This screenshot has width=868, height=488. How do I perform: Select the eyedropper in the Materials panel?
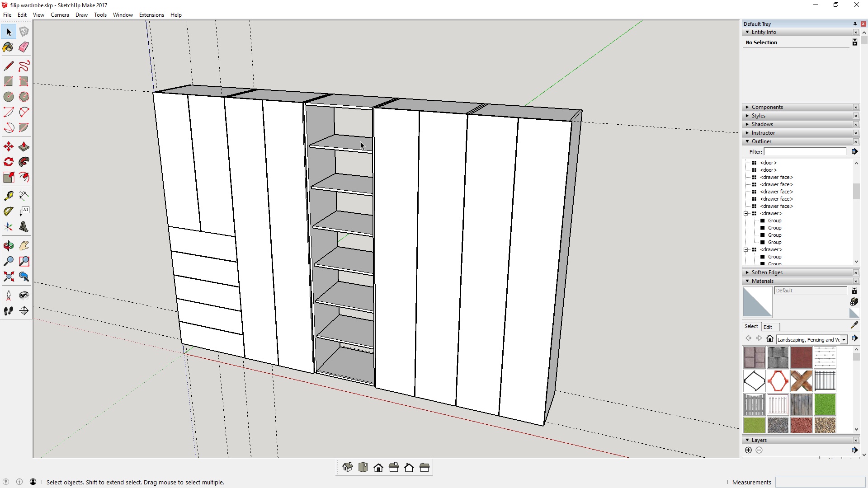(855, 325)
